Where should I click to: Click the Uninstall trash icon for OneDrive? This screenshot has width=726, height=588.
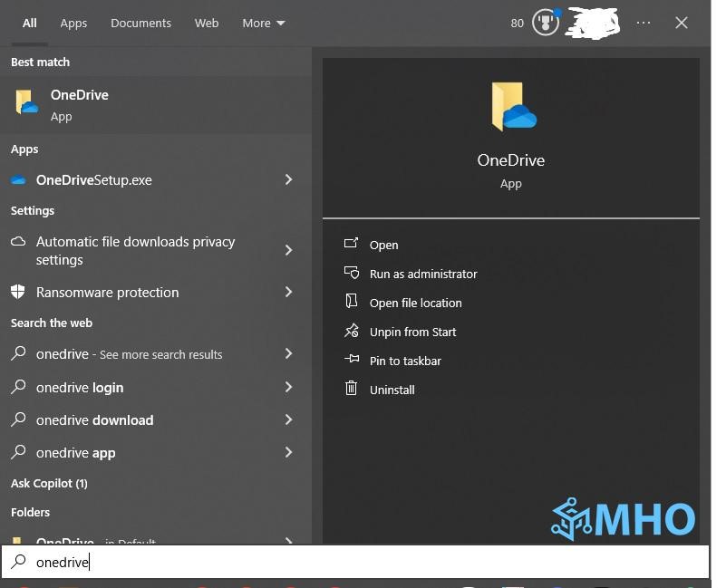(352, 390)
